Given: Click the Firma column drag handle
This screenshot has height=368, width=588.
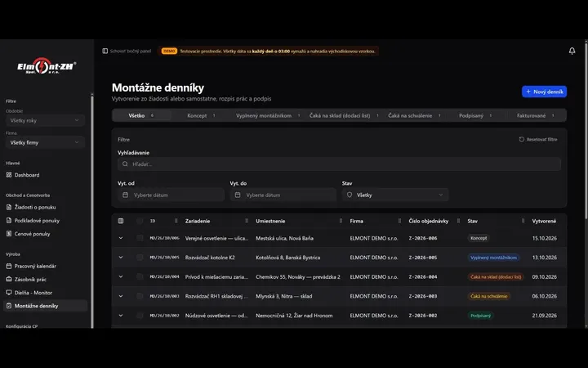Looking at the screenshot, I should click(399, 221).
